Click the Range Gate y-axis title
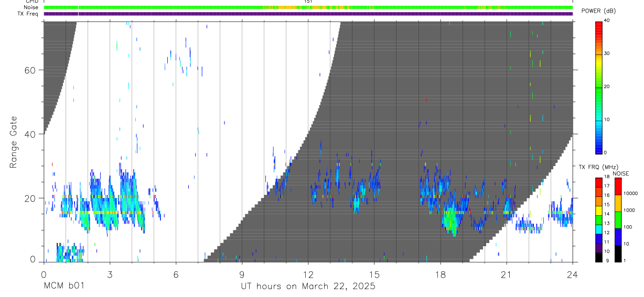 point(14,141)
